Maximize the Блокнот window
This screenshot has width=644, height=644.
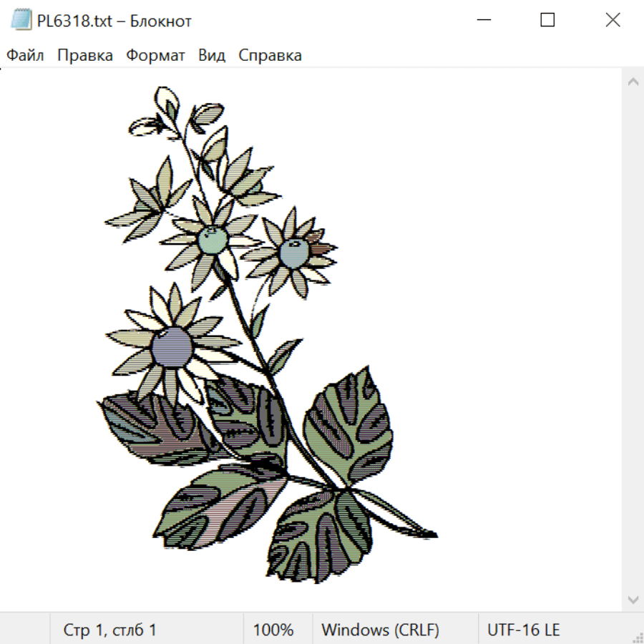click(547, 20)
